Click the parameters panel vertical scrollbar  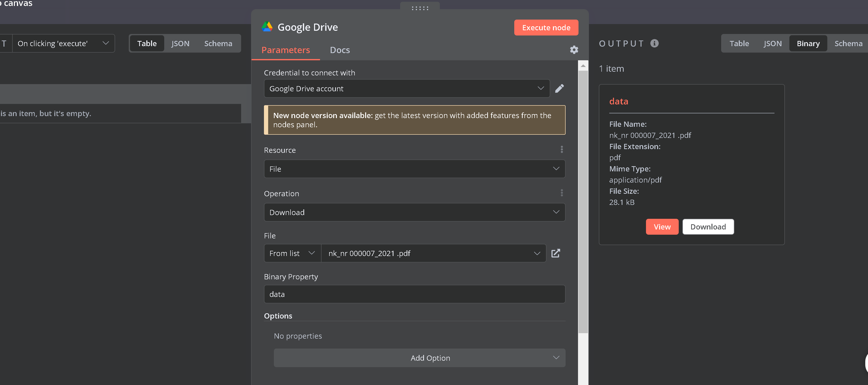tap(583, 202)
